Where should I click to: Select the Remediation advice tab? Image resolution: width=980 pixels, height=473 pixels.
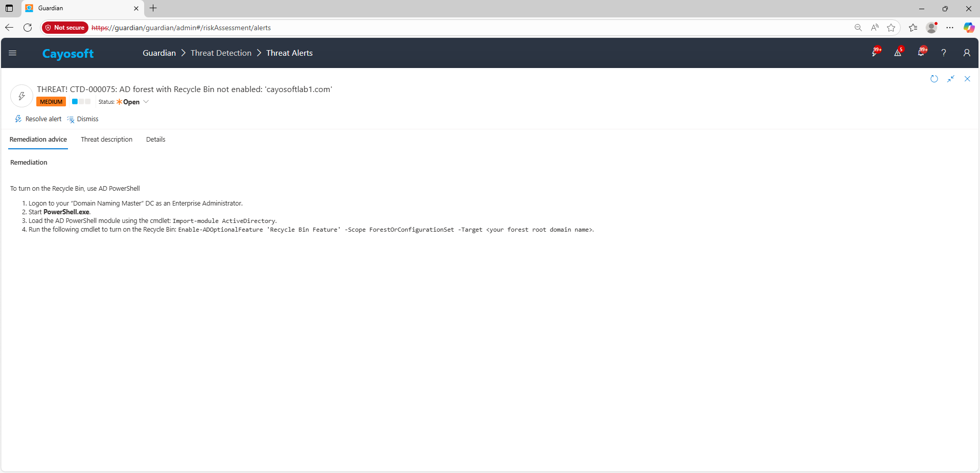(38, 140)
